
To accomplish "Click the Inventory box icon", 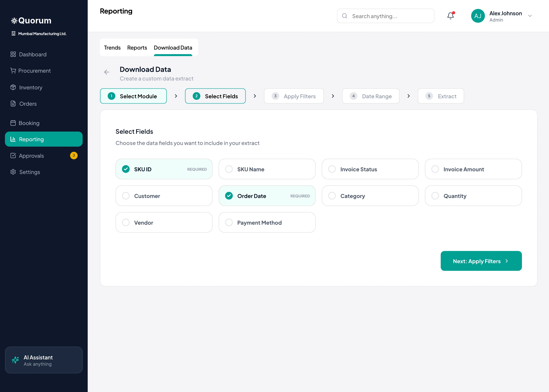I will click(x=13, y=87).
